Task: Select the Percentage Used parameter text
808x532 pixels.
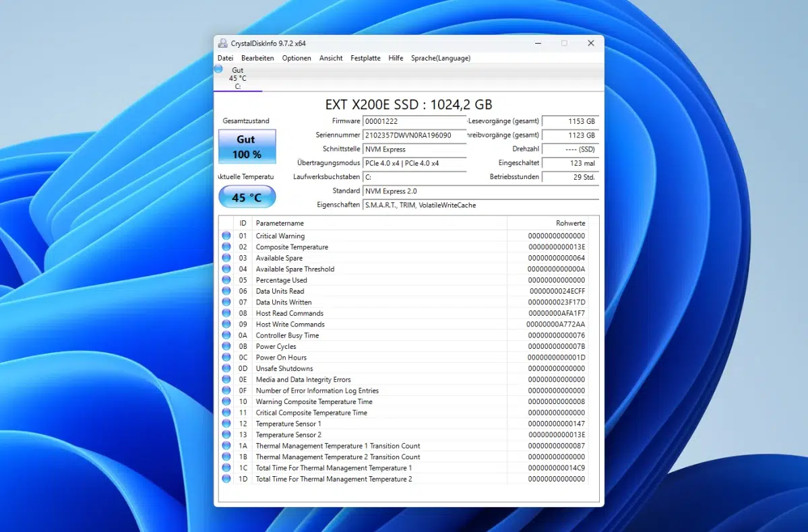Action: [x=282, y=280]
